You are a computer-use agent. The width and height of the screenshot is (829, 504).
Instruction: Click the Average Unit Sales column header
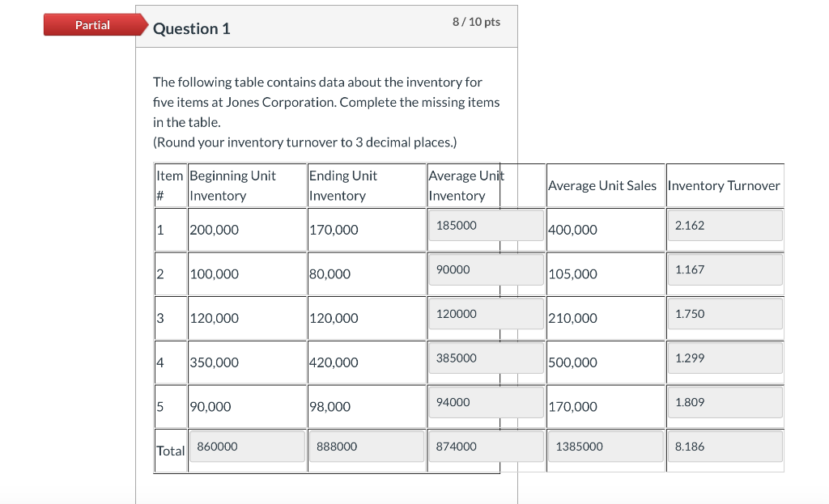coord(602,185)
